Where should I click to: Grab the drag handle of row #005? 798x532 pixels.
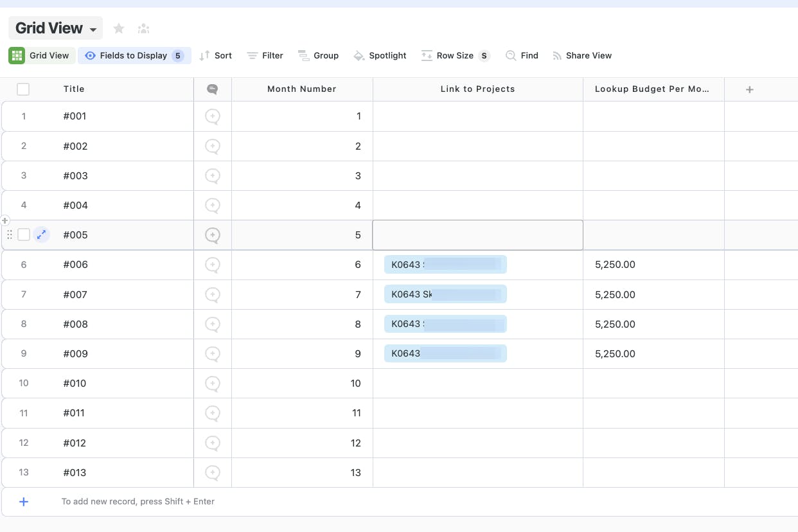(x=9, y=235)
